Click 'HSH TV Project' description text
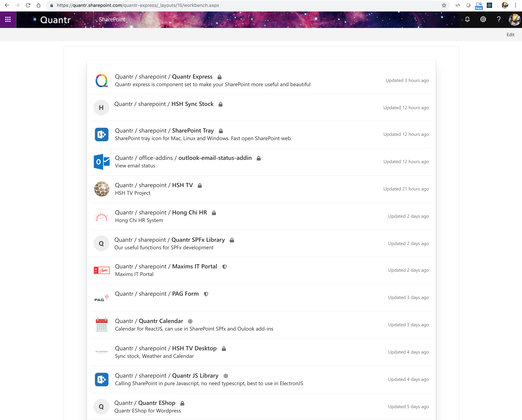 (x=133, y=193)
